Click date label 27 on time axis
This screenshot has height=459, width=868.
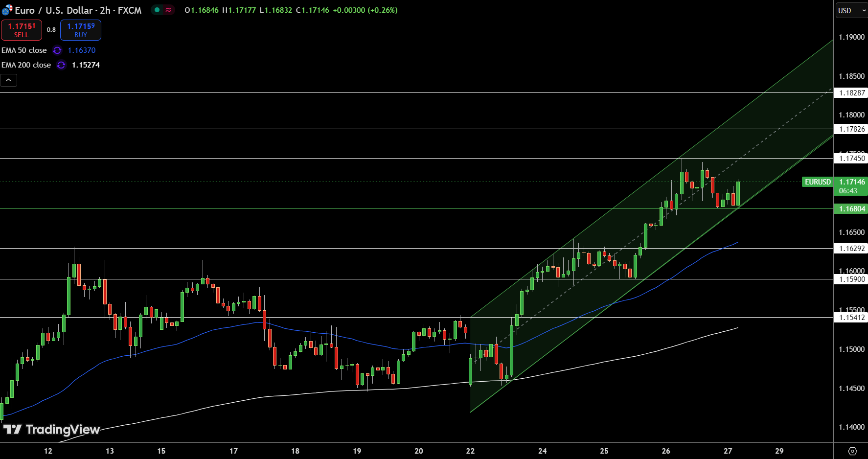tap(728, 451)
